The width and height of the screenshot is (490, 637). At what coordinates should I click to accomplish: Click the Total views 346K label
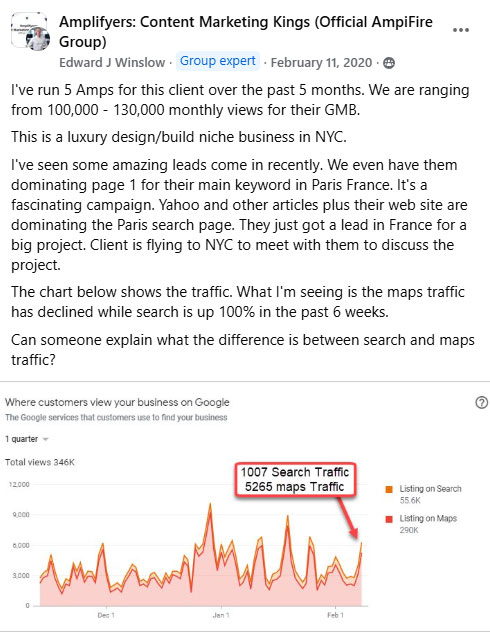tap(40, 462)
